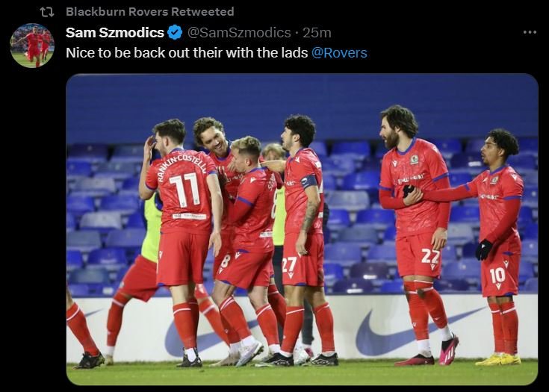Viewport: 549px width, 392px height.
Task: Click the bearded player's face in the photo
Action: 393,135
